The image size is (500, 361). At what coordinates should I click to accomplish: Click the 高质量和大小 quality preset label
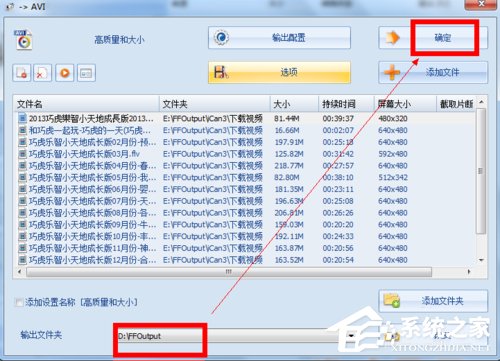(119, 40)
